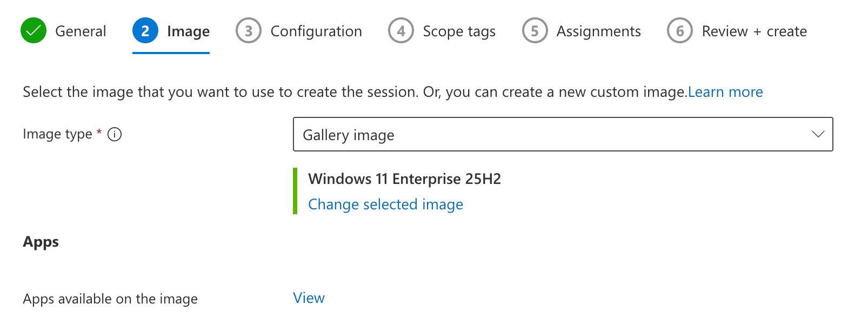
Task: Go back to the General tab
Action: pyautogui.click(x=81, y=31)
